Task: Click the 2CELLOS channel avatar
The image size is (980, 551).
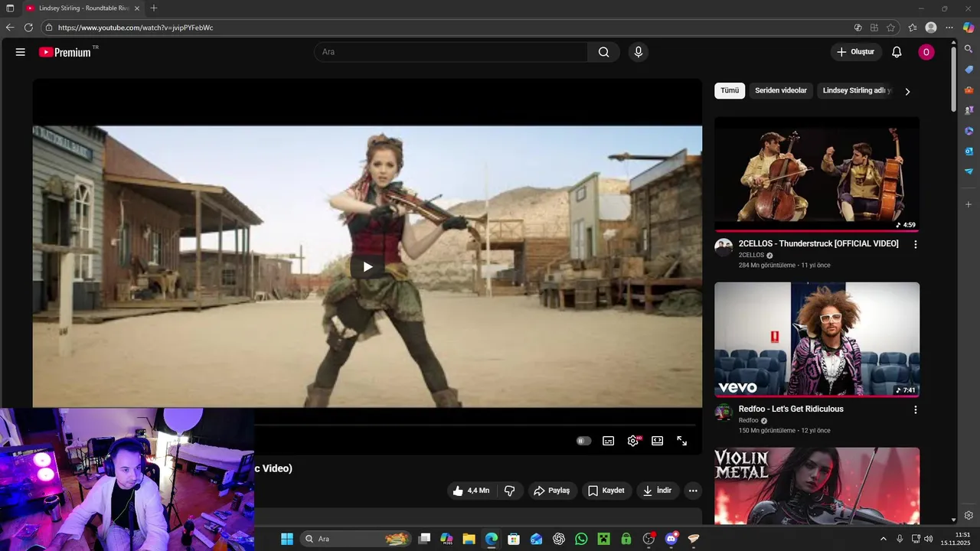Action: coord(724,247)
